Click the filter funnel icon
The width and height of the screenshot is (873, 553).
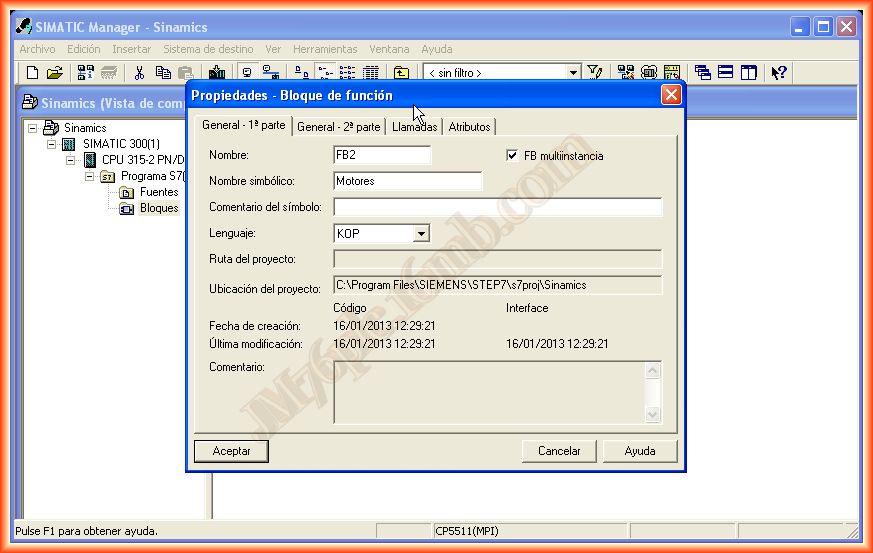[595, 72]
